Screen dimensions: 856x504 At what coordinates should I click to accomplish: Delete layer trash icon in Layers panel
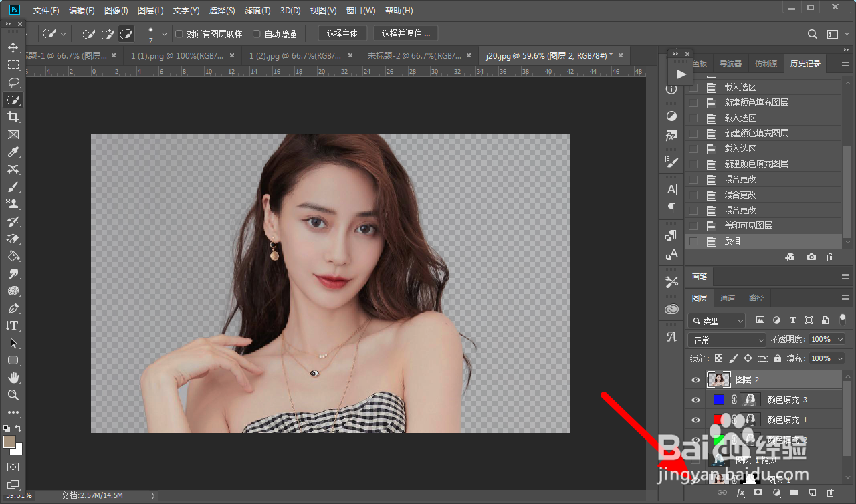click(831, 493)
